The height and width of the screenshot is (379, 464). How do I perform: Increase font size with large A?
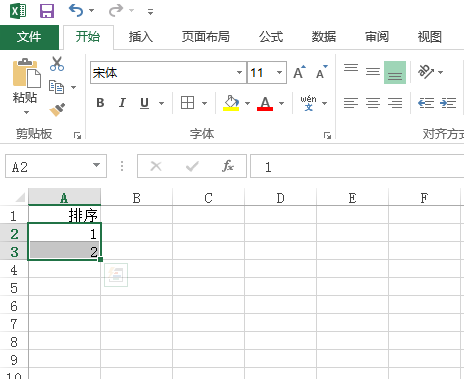click(x=299, y=72)
